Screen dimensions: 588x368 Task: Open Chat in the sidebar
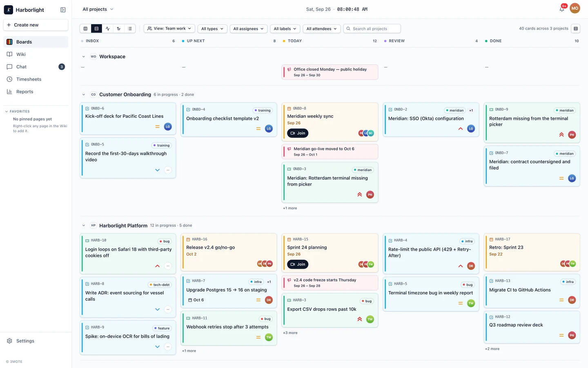36,67
